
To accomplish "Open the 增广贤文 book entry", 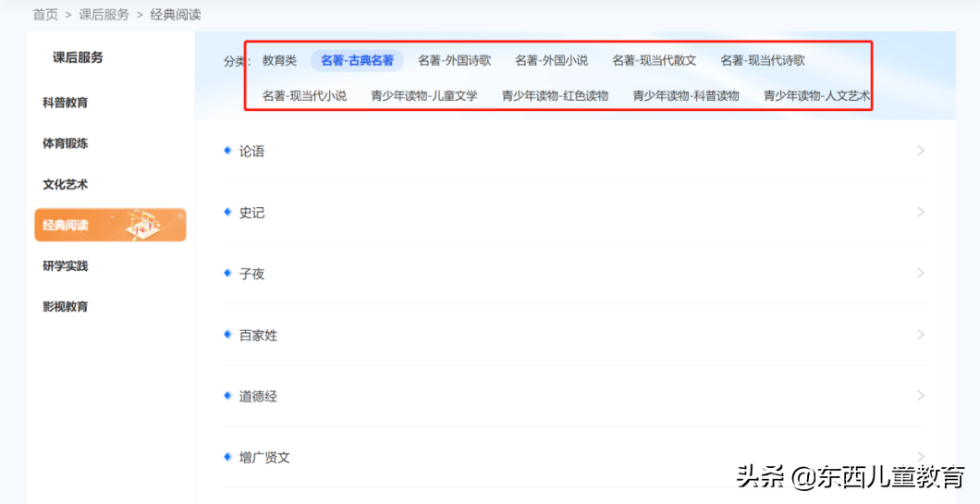I will pos(575,457).
